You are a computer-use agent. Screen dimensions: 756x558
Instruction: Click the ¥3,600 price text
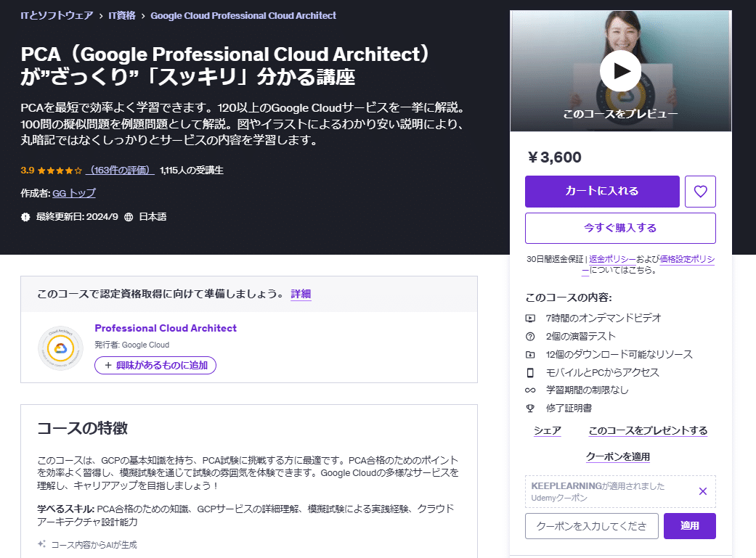point(554,157)
